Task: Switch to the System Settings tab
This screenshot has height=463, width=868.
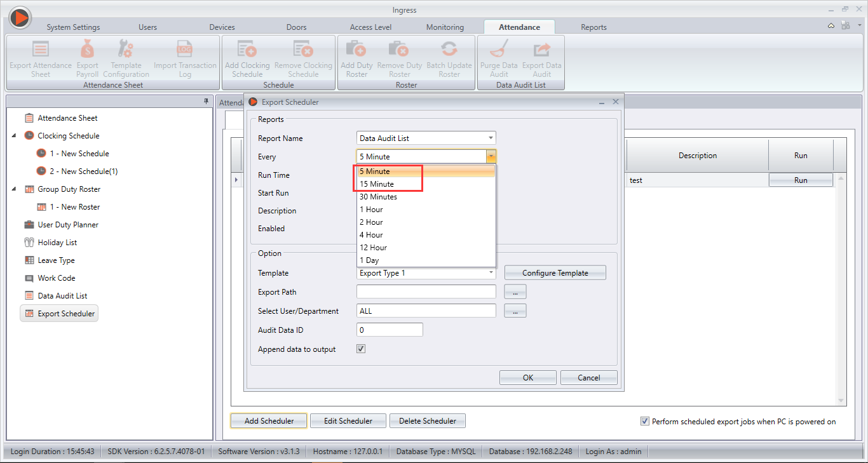Action: click(x=73, y=27)
